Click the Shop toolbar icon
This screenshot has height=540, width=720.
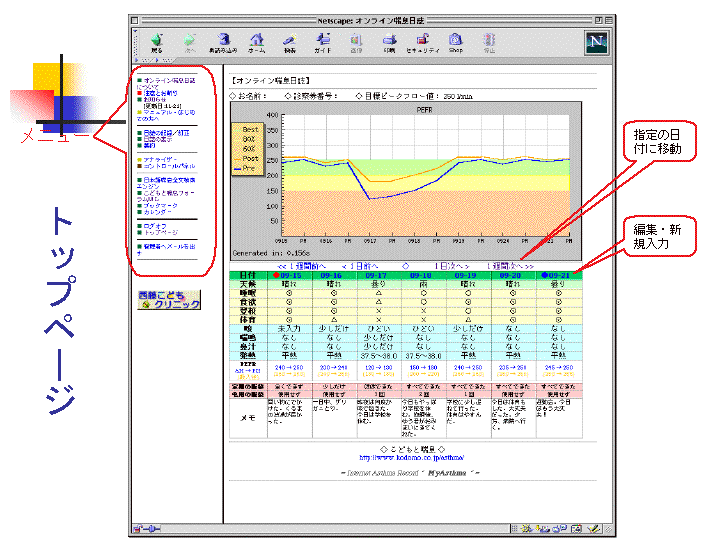coord(456,41)
